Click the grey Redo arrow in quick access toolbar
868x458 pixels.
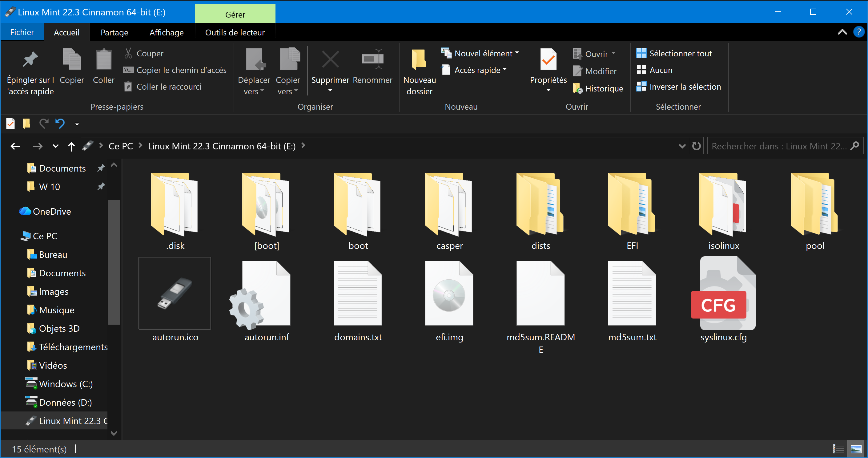(44, 124)
